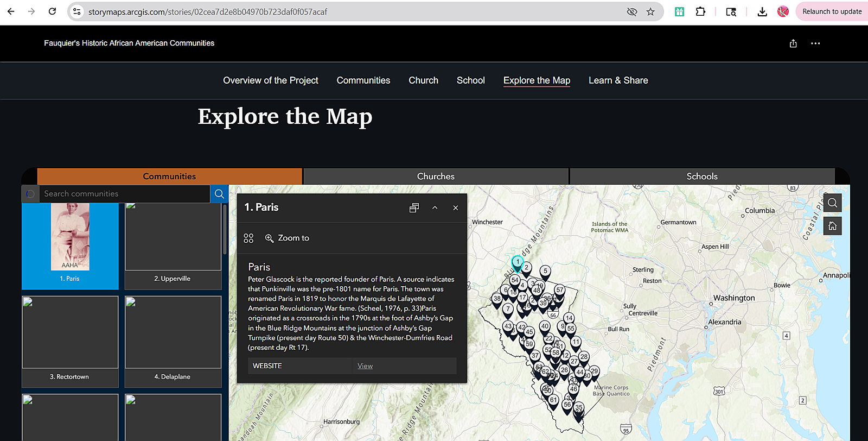Click the story share icon
Image resolution: width=868 pixels, height=441 pixels.
click(793, 43)
